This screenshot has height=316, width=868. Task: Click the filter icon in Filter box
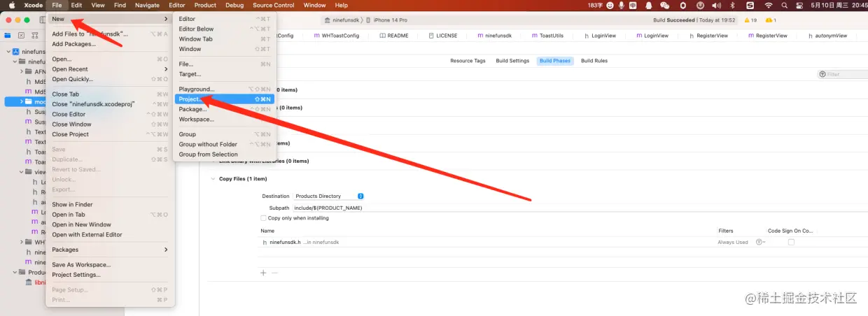(823, 74)
